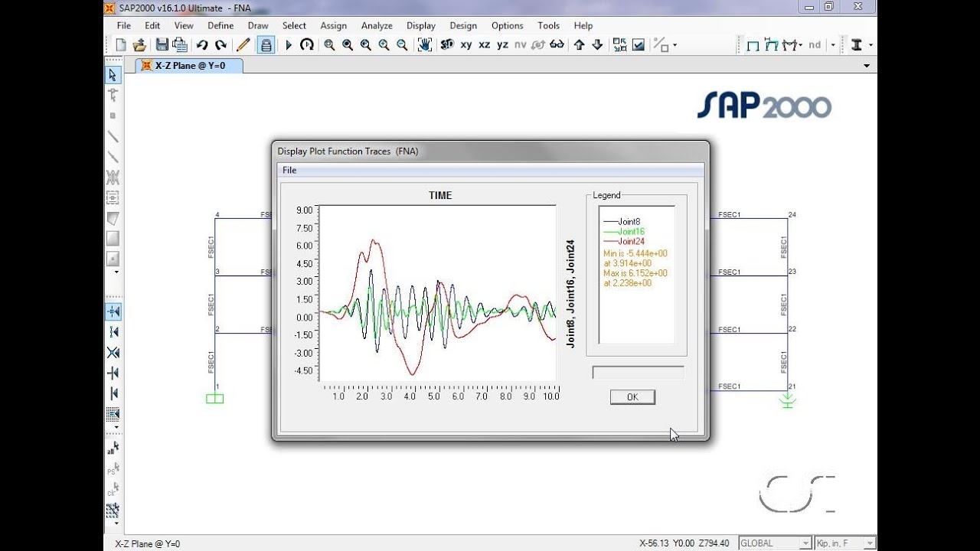Open the Display menu
The width and height of the screenshot is (980, 551).
[421, 25]
